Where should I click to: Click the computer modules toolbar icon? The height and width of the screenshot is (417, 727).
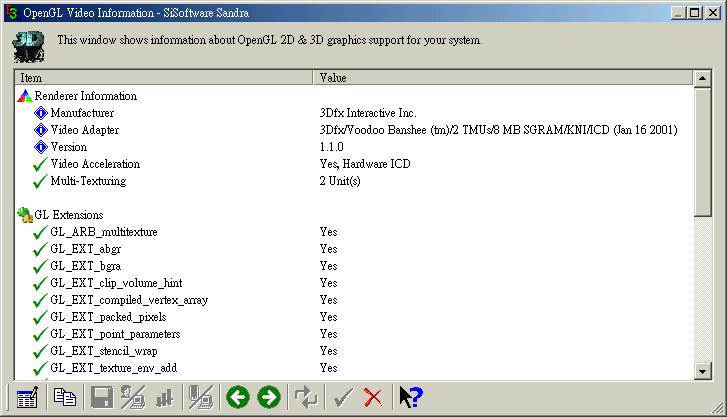(201, 398)
